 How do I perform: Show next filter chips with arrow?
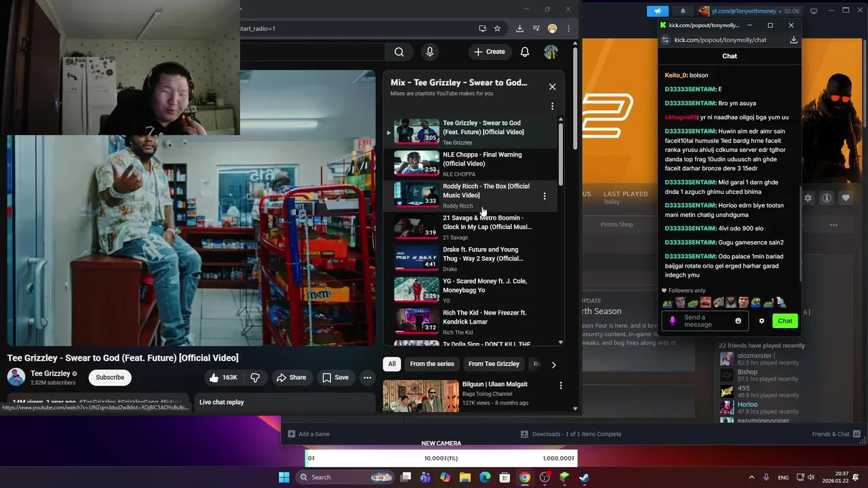pos(553,365)
